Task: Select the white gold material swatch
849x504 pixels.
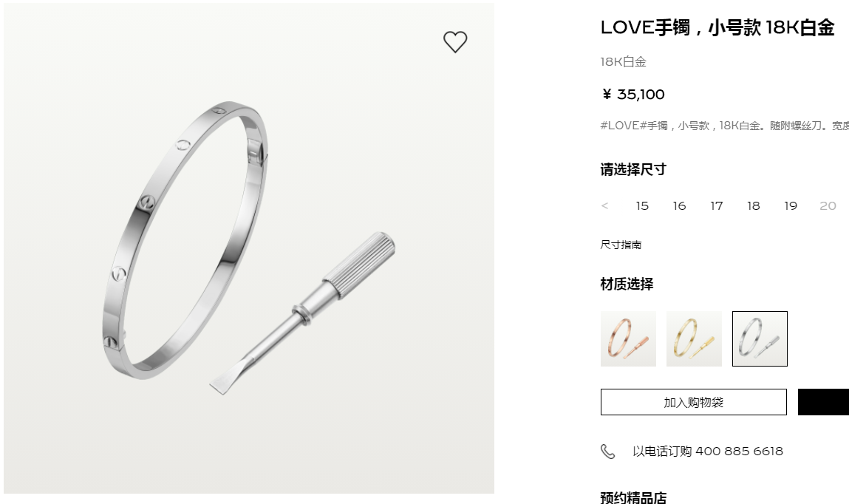Action: (760, 339)
